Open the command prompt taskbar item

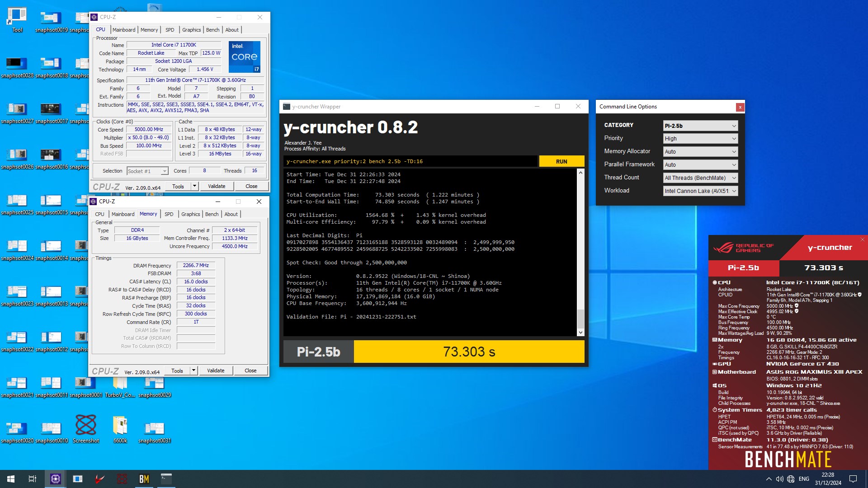pyautogui.click(x=166, y=479)
